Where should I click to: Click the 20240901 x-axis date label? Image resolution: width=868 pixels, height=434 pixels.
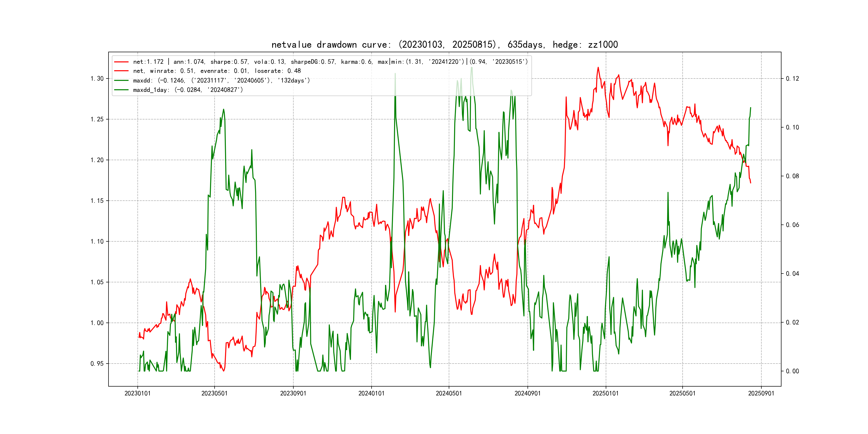pyautogui.click(x=527, y=394)
